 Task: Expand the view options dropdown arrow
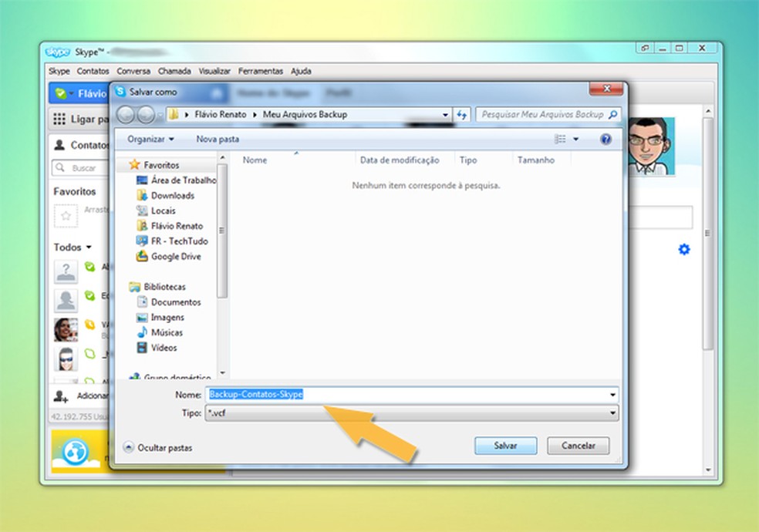[576, 140]
